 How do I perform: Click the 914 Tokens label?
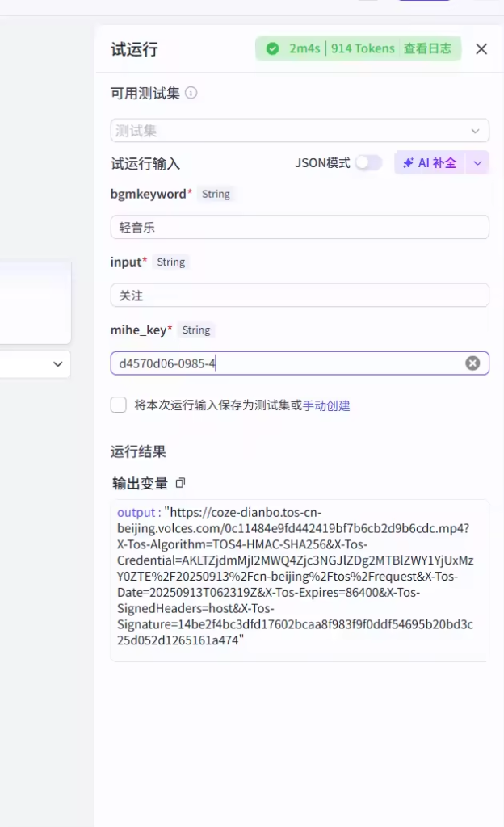pyautogui.click(x=363, y=48)
